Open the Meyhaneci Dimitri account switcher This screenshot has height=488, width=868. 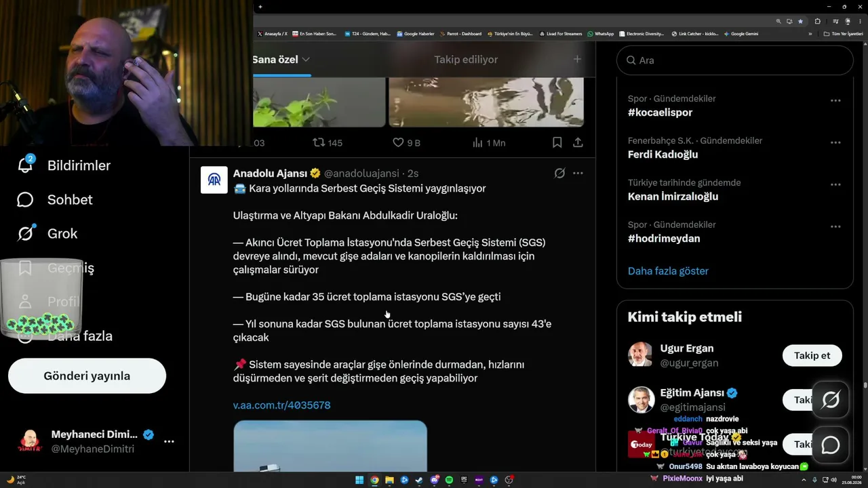click(x=94, y=441)
